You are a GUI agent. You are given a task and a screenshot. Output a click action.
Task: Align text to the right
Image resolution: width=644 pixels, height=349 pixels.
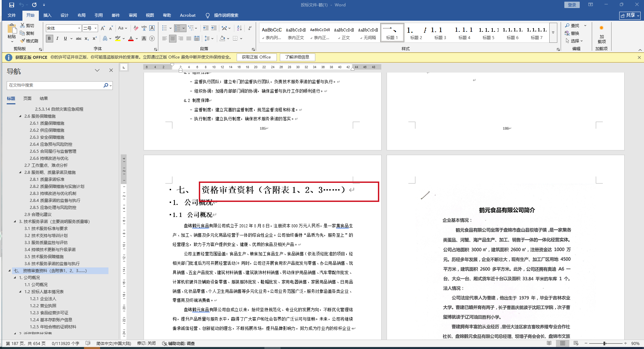click(181, 38)
